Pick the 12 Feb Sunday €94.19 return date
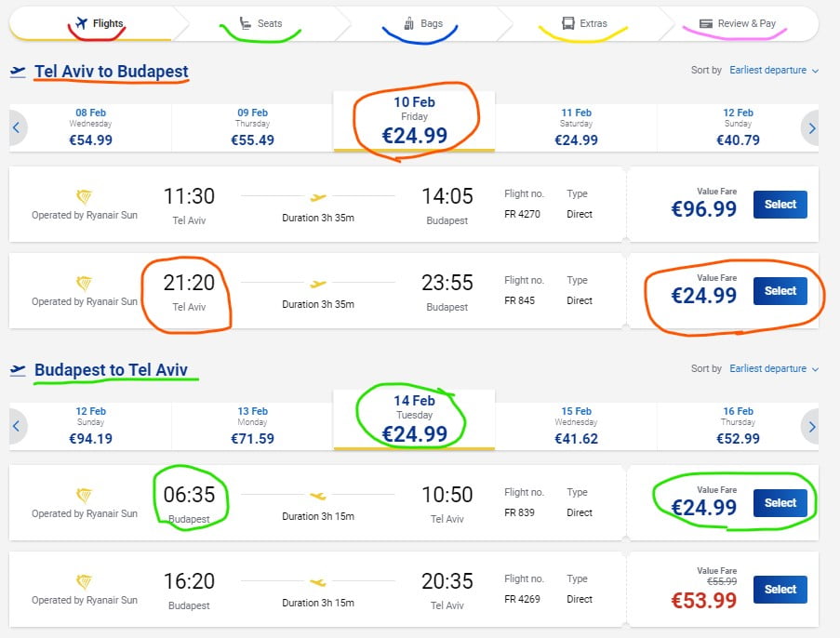 [90, 427]
